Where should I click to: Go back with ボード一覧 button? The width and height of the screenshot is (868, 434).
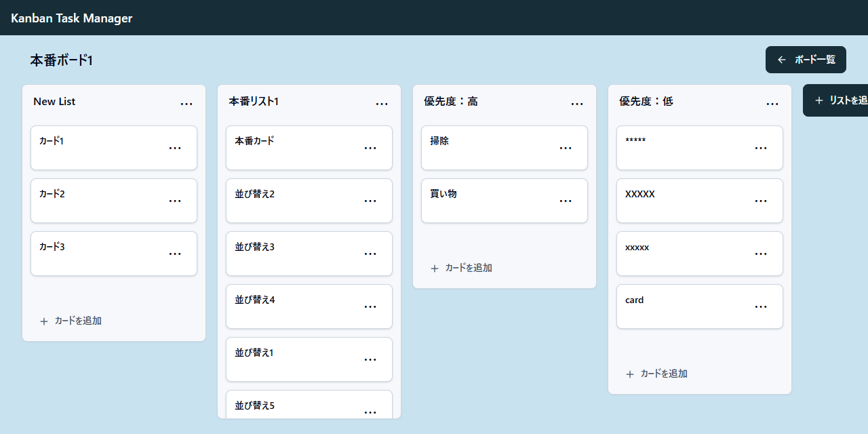(806, 60)
